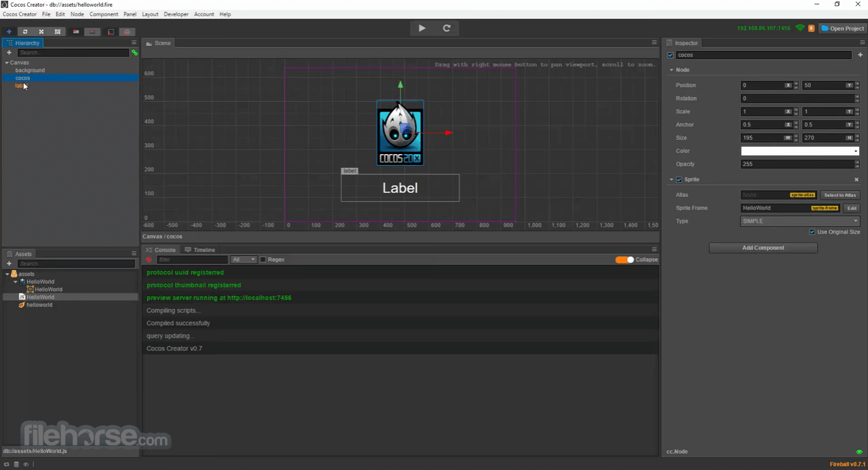The height and width of the screenshot is (470, 868).
Task: Collapse the Sprite section arrow
Action: [672, 179]
